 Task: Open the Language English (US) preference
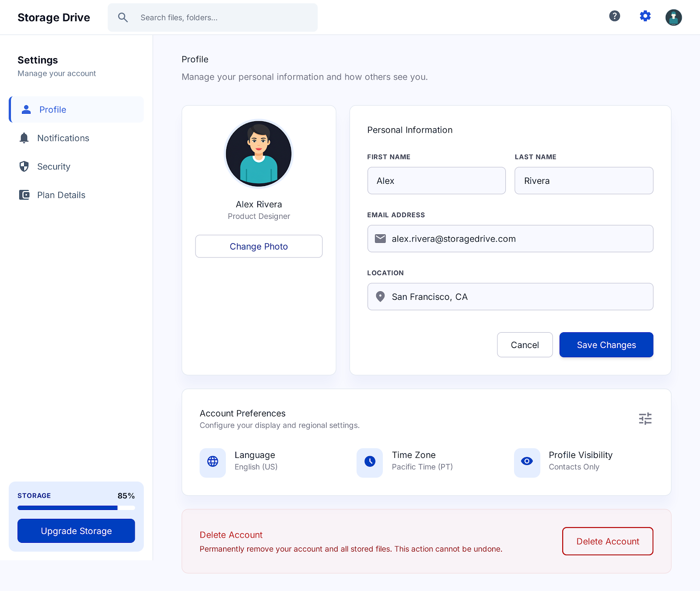[x=239, y=463]
